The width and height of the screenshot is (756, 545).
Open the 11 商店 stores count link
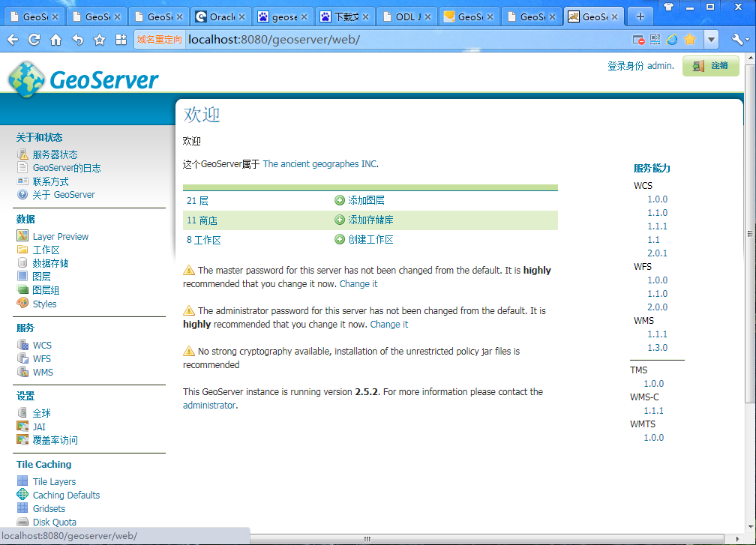(x=202, y=220)
